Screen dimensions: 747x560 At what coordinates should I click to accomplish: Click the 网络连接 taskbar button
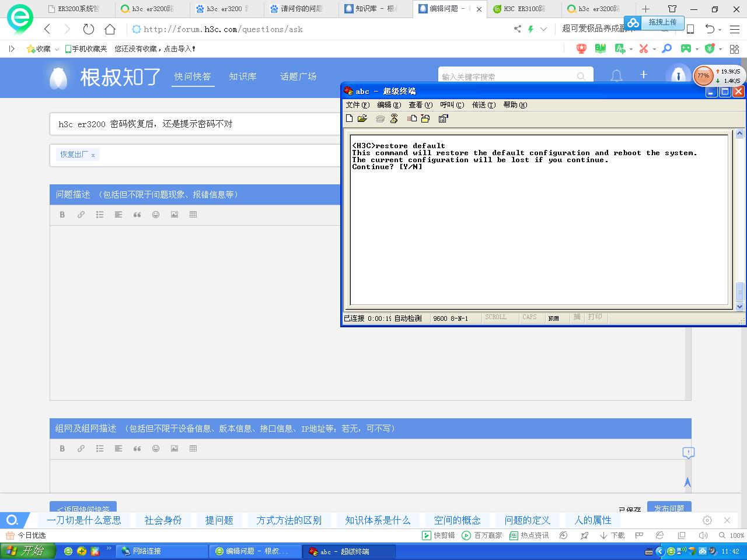162,551
